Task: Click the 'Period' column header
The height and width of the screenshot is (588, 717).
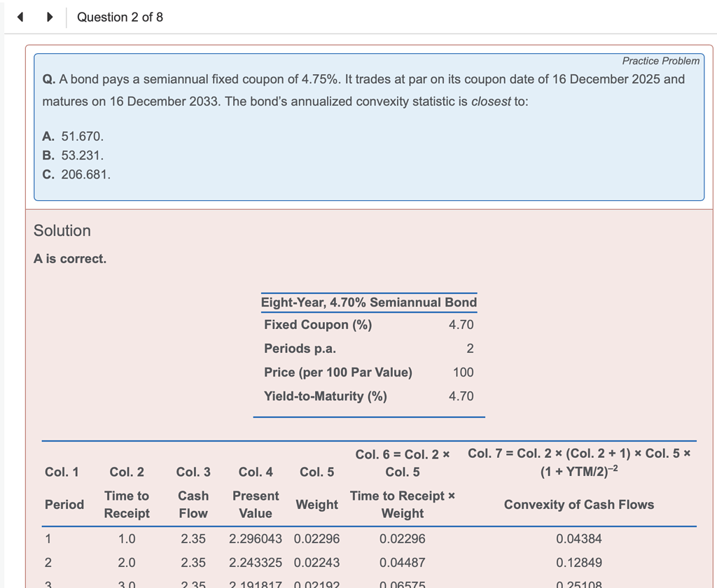Action: (x=64, y=505)
